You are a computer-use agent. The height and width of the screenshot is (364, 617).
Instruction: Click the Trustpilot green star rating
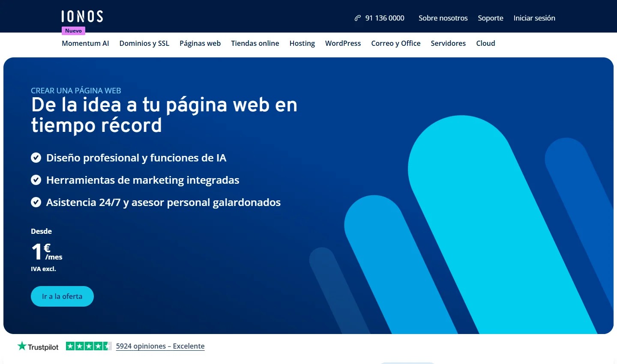[89, 346]
